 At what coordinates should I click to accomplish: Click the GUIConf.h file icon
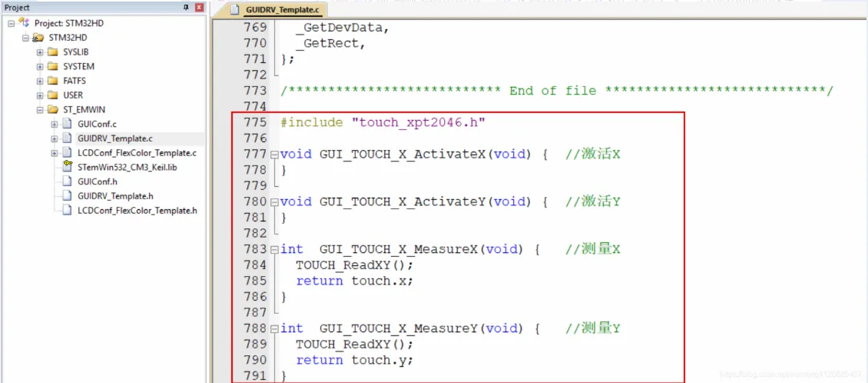[x=67, y=182]
